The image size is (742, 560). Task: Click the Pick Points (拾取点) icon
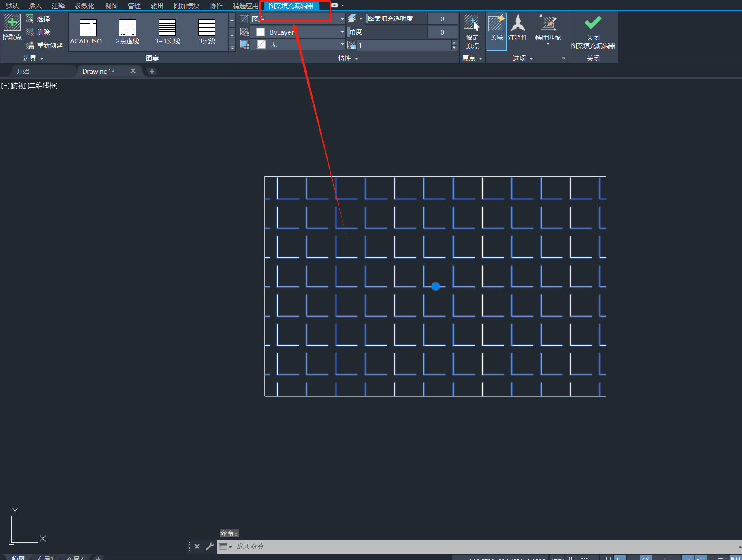point(12,23)
